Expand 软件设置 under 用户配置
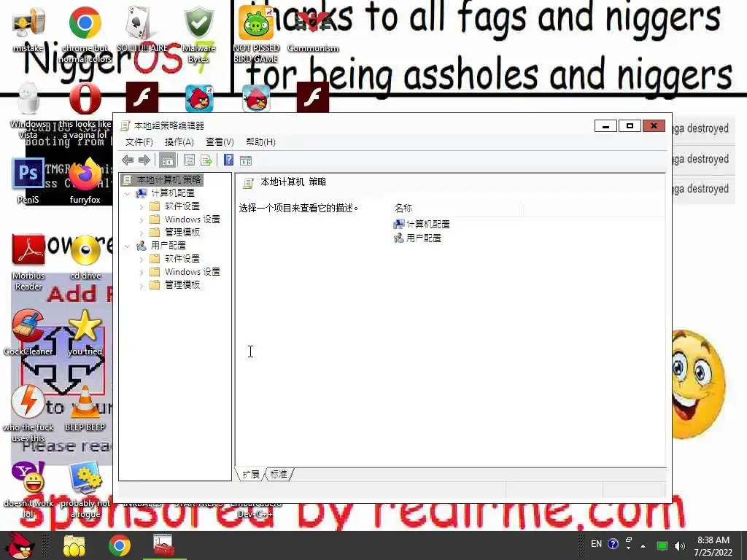747x560 pixels. [x=142, y=260]
